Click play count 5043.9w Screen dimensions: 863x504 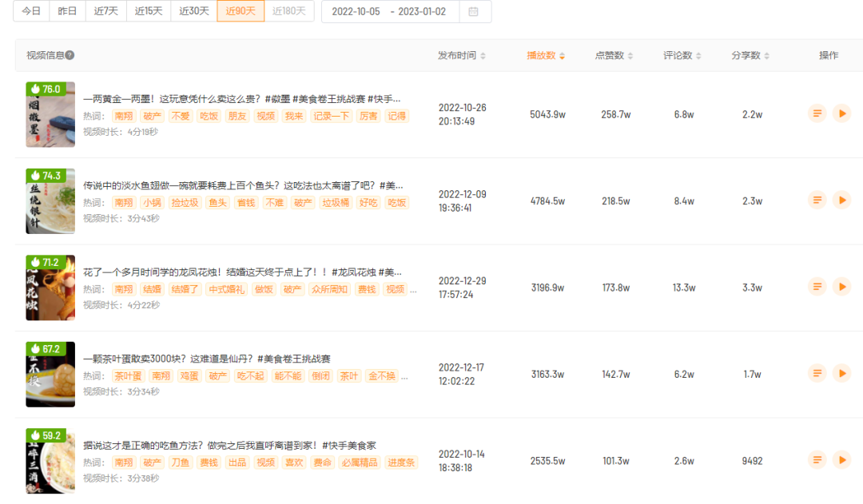coord(547,114)
